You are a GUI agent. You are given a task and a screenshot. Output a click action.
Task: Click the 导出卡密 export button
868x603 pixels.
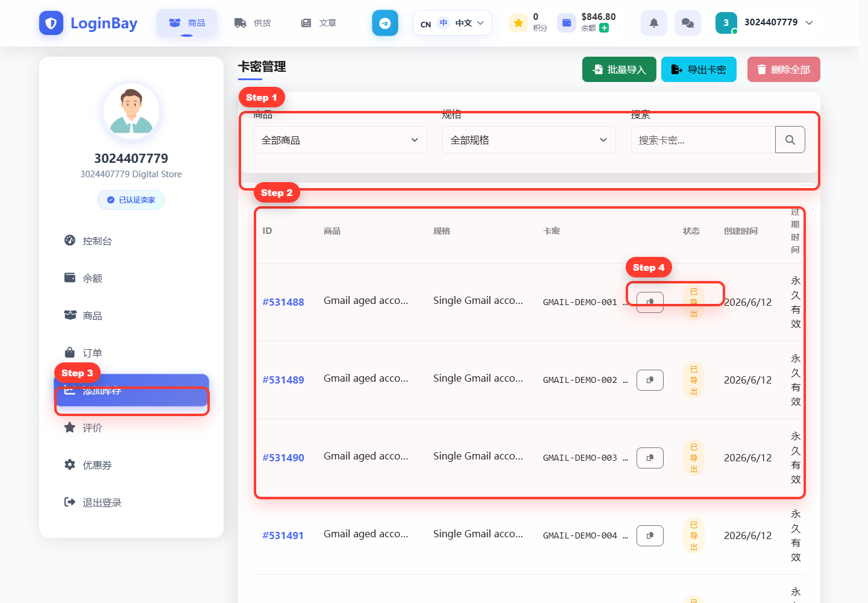pyautogui.click(x=699, y=69)
